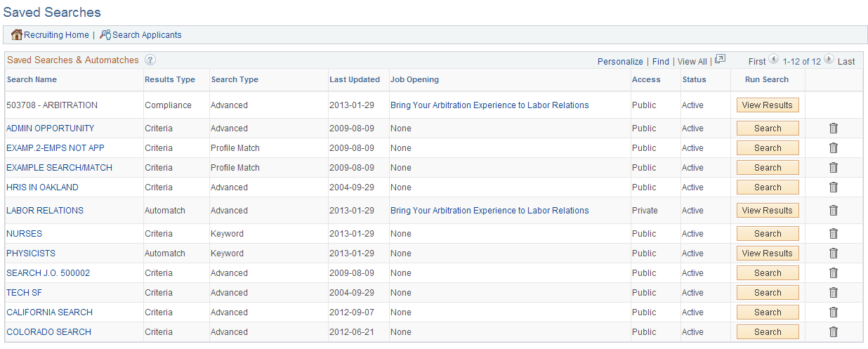View Results for 503708 - ARBITRATION
This screenshot has width=868, height=349.
tap(767, 105)
